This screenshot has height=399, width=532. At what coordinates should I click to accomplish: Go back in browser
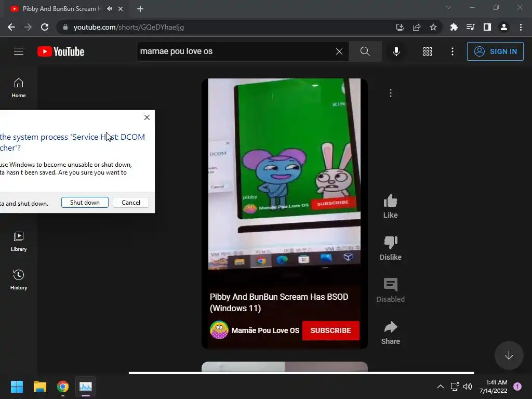pyautogui.click(x=11, y=27)
